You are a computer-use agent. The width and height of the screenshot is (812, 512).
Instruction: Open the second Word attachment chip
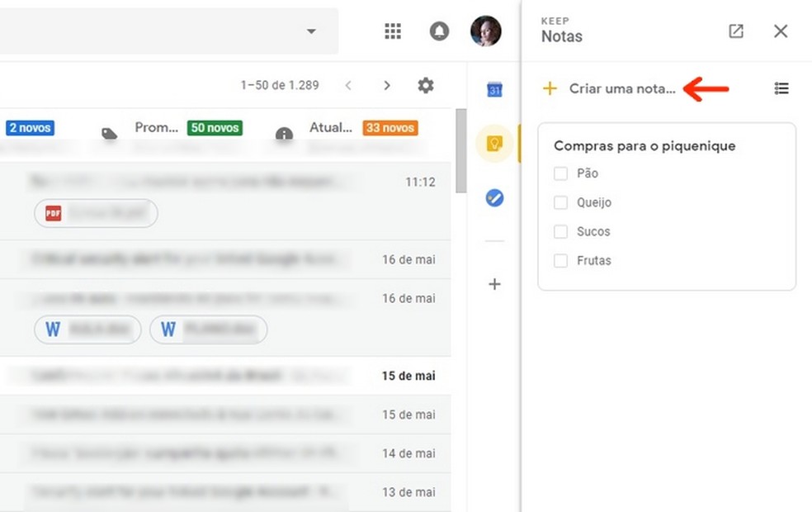[208, 329]
